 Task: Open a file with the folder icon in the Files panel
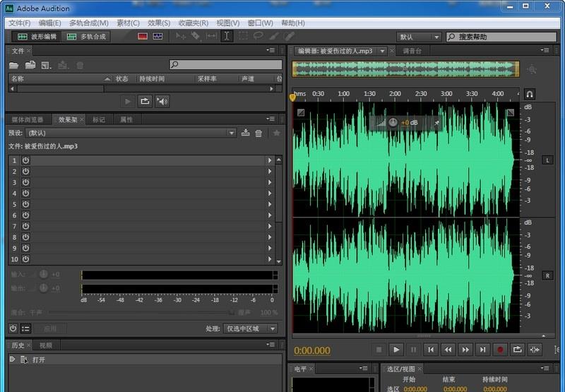[13, 65]
